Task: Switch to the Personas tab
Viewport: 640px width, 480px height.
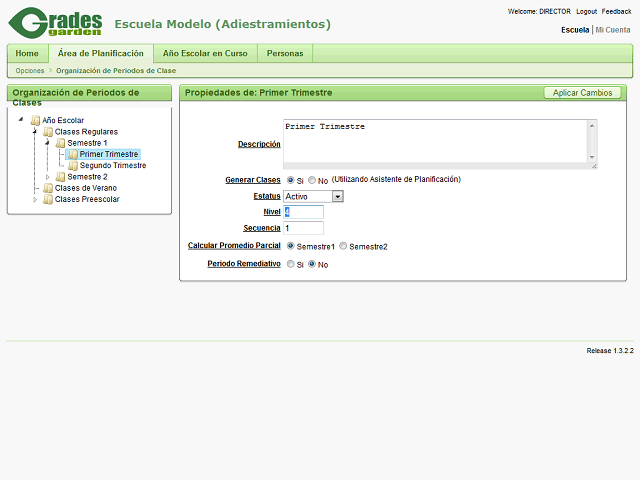Action: click(285, 53)
